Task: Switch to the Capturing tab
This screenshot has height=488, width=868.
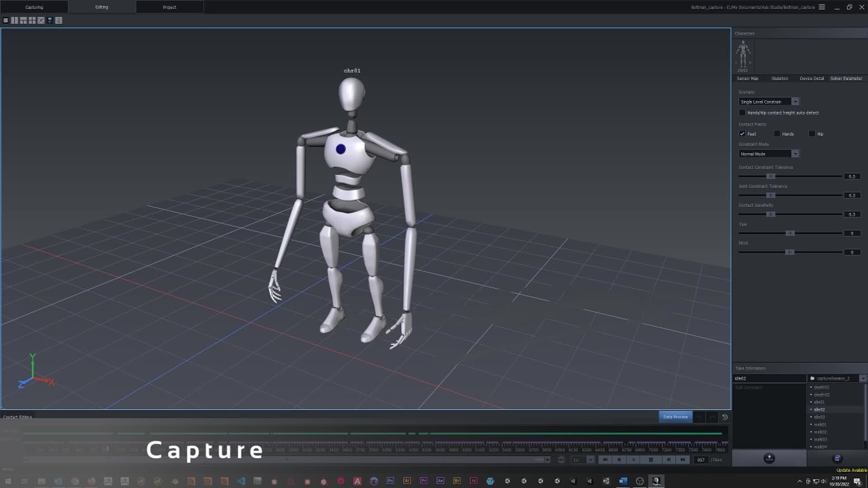Action: pos(34,7)
